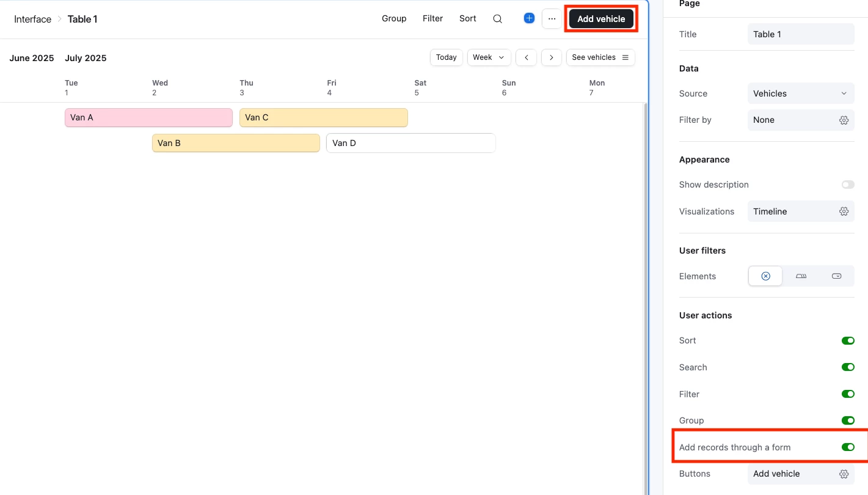The width and height of the screenshot is (868, 495).
Task: Click the See vehicles button
Action: point(600,57)
